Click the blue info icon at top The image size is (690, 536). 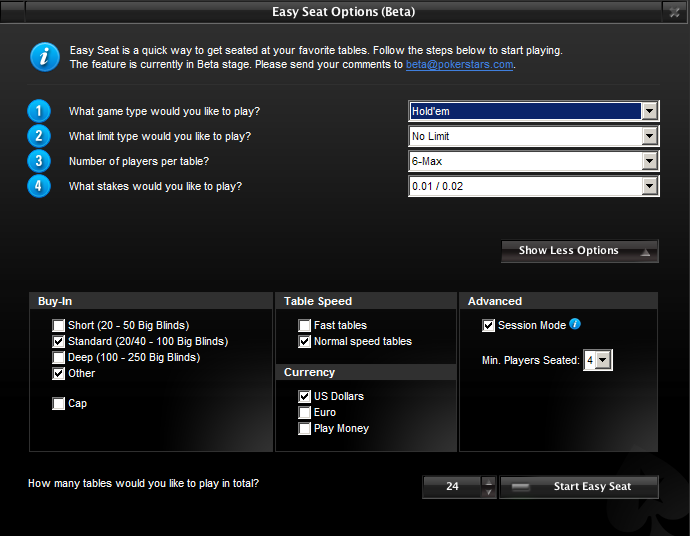(x=45, y=57)
